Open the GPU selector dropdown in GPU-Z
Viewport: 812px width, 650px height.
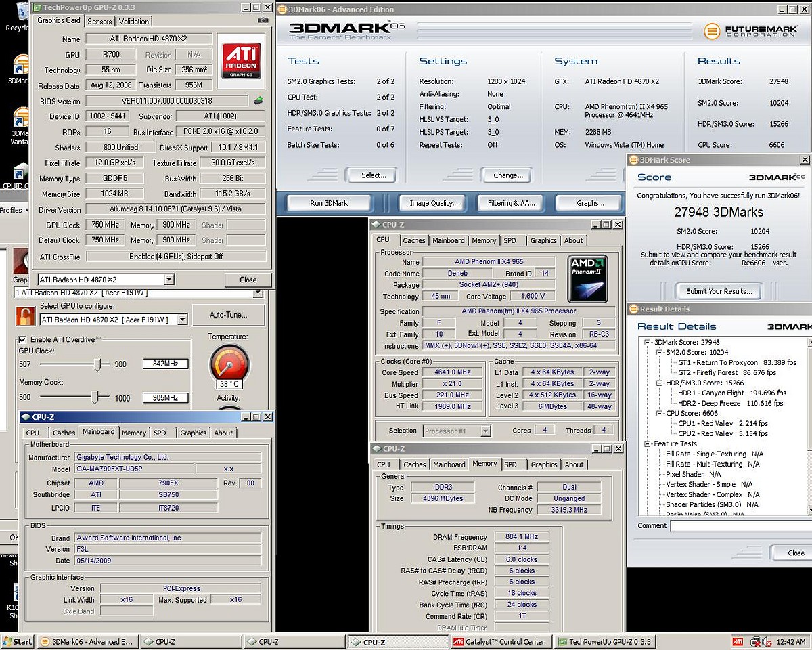pos(169,280)
